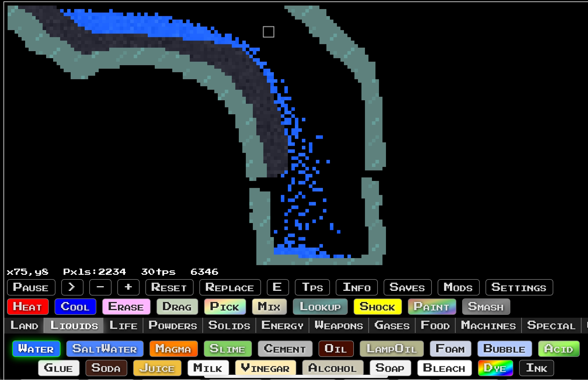Screen dimensions: 588x380
Task: Open the Powders category tab
Action: [173, 325]
